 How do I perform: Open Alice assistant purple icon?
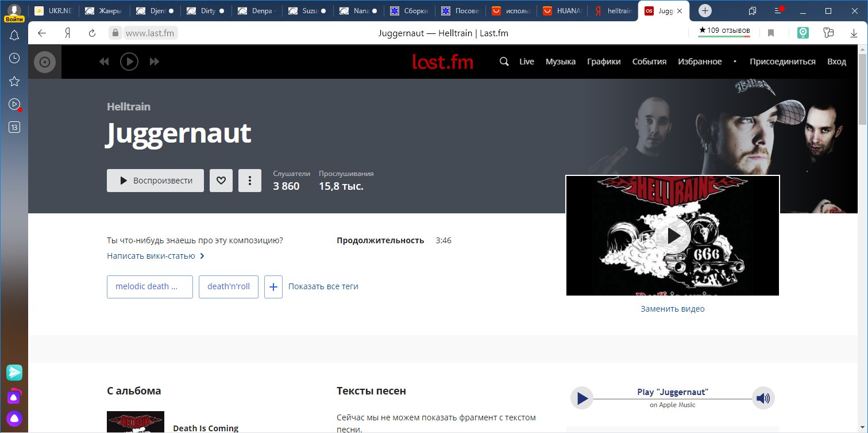pyautogui.click(x=14, y=418)
